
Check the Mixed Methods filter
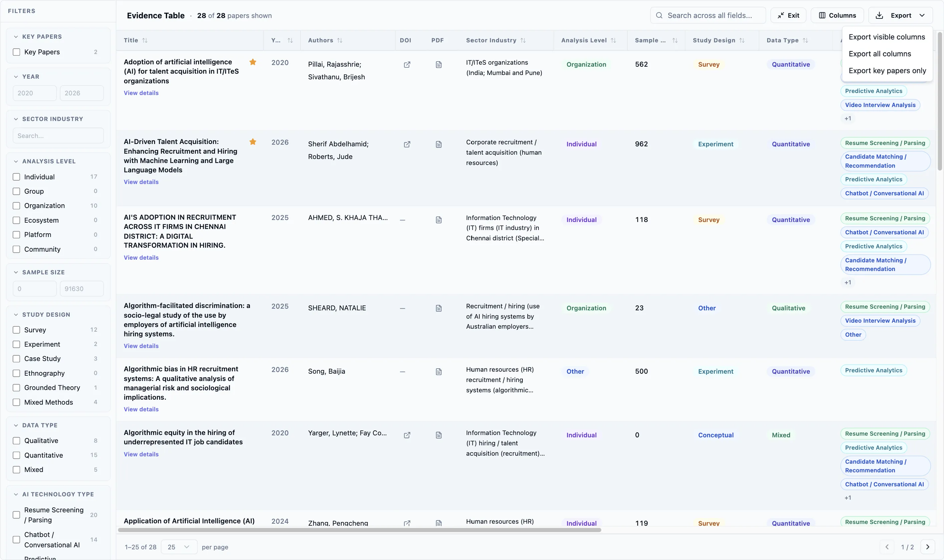click(x=16, y=402)
